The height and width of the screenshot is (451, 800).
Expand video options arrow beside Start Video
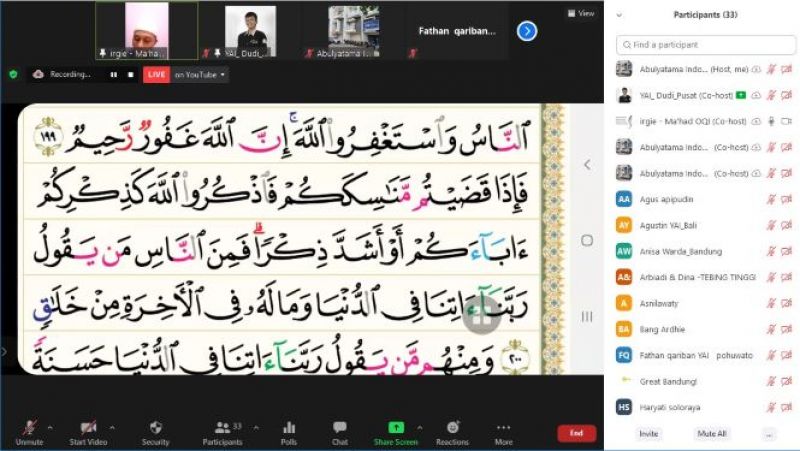coord(111,427)
